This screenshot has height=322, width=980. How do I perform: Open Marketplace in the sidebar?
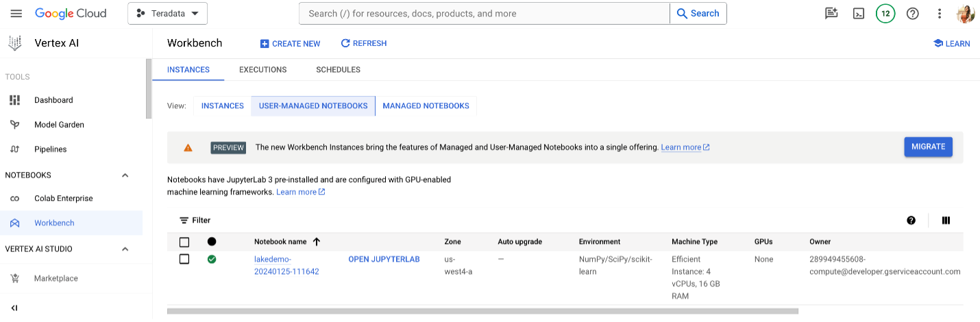click(x=56, y=278)
